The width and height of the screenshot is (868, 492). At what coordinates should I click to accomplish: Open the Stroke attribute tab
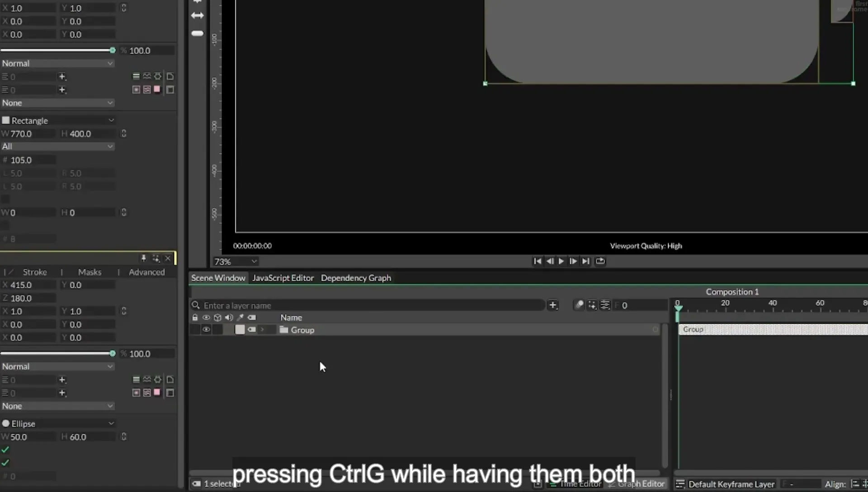[35, 272]
